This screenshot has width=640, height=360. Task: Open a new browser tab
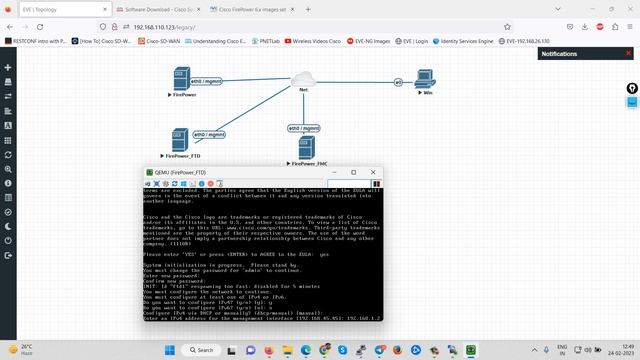coord(308,9)
